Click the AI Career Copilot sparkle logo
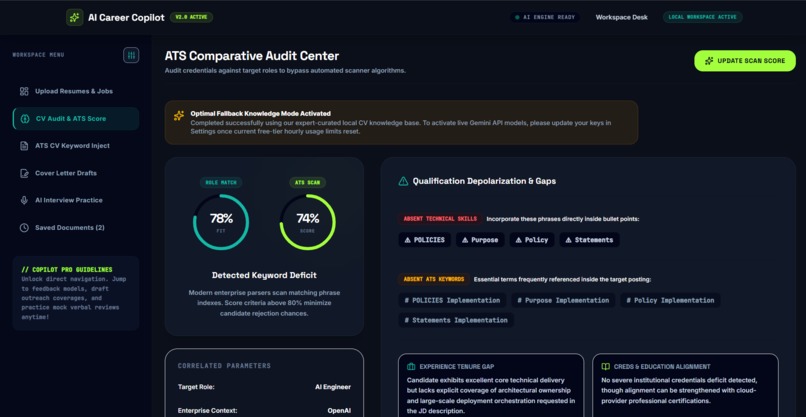The height and width of the screenshot is (417, 806). click(x=75, y=17)
